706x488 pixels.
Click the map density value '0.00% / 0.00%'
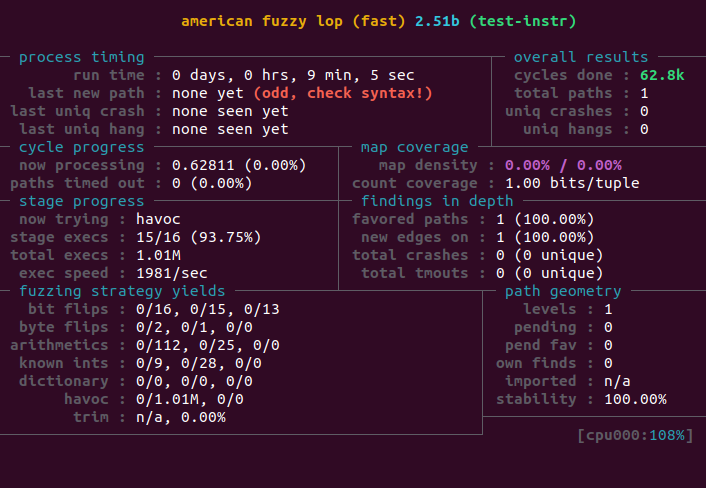tap(563, 165)
